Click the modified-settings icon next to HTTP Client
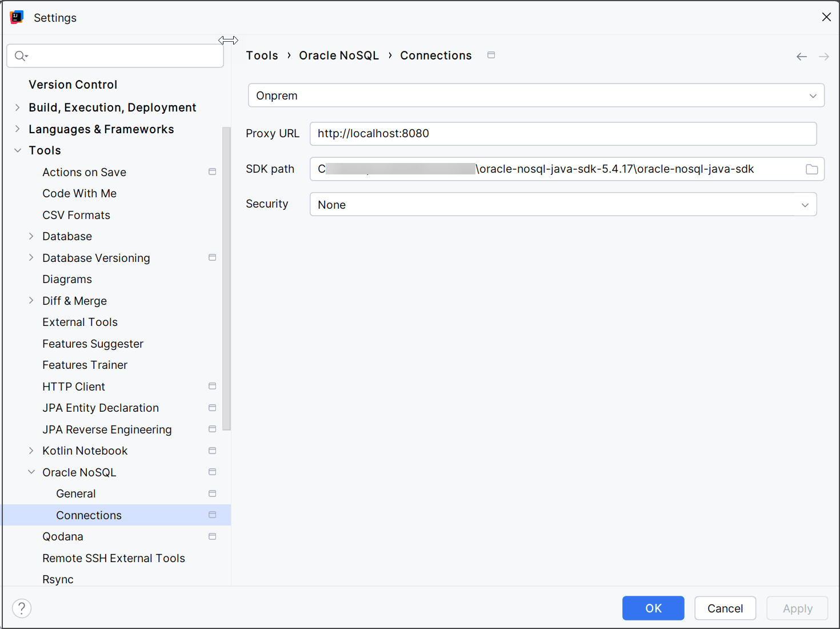This screenshot has height=629, width=840. 212,386
